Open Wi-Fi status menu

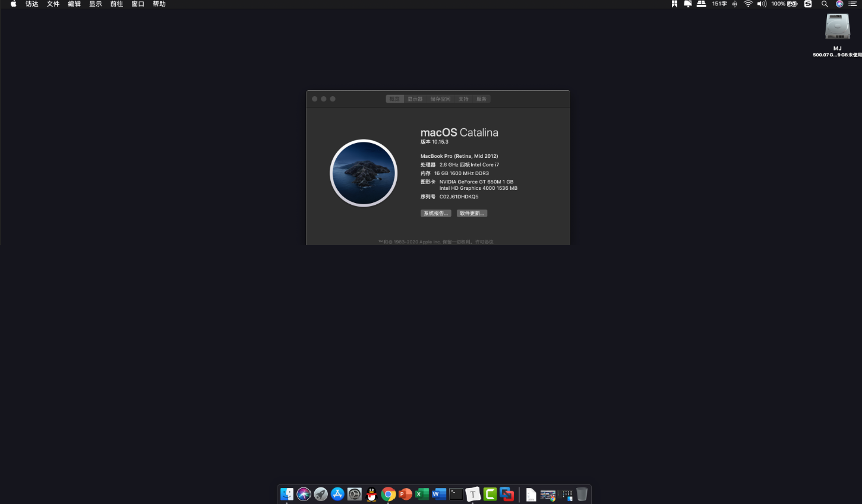pyautogui.click(x=748, y=4)
